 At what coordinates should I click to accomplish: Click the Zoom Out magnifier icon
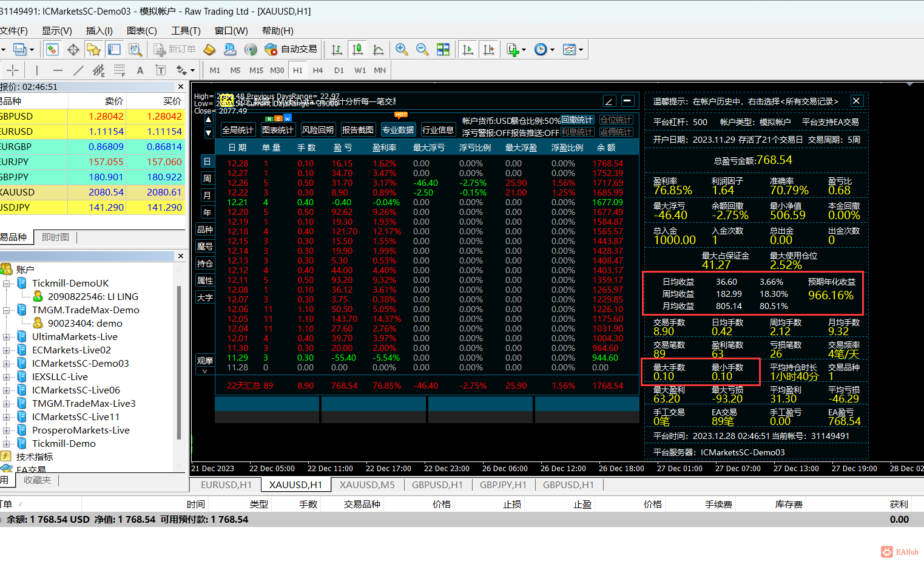(x=422, y=50)
